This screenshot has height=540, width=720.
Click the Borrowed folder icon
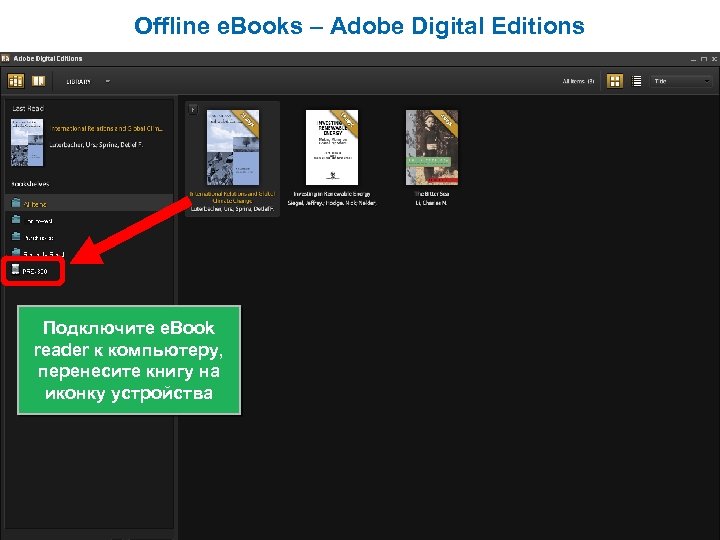(x=16, y=219)
